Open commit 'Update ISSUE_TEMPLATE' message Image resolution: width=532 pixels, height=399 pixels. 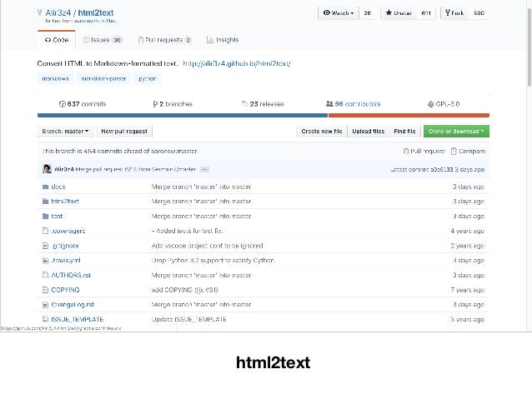pos(189,319)
